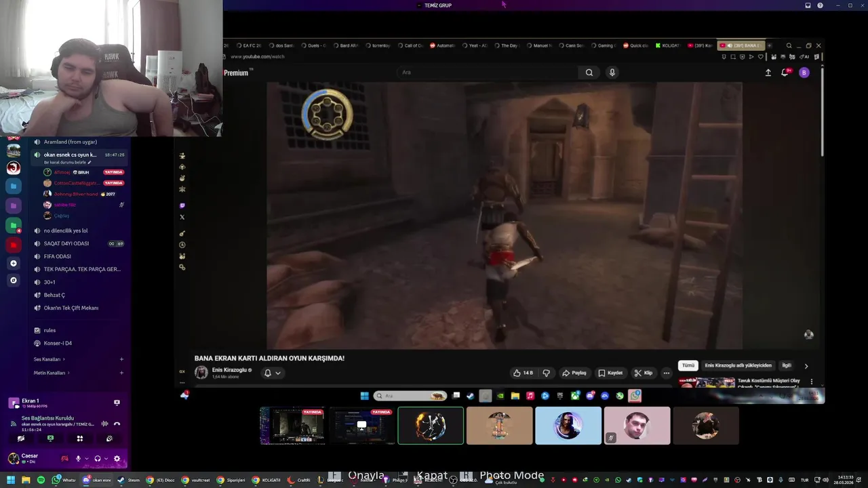Click the Twitch icon in browser sidebar
Viewport: 868px width, 488px height.
click(x=182, y=205)
